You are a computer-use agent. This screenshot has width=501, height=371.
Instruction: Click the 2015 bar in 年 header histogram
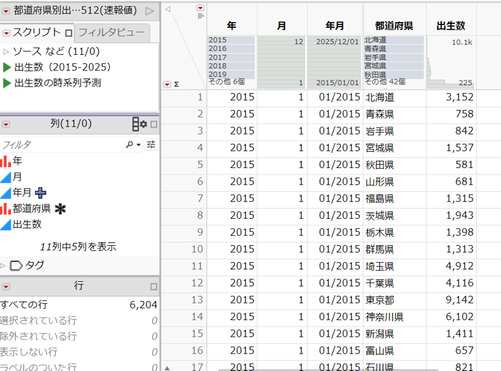pyautogui.click(x=231, y=40)
